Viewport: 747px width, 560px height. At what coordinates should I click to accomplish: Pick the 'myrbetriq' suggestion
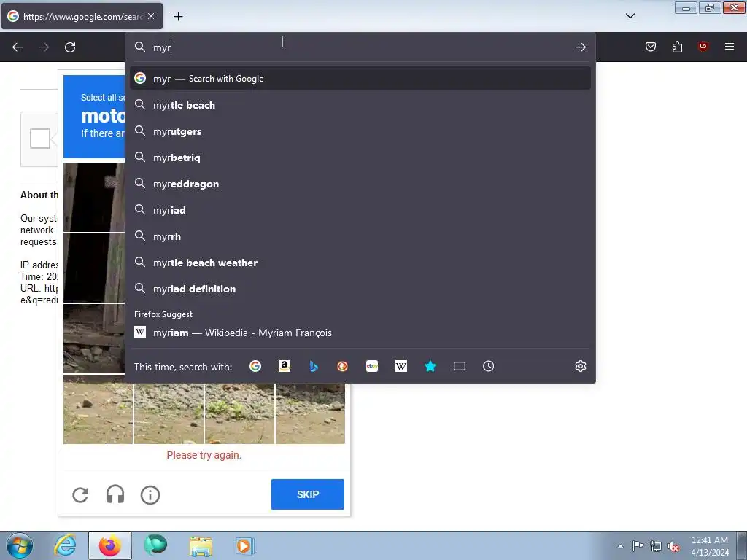point(360,157)
